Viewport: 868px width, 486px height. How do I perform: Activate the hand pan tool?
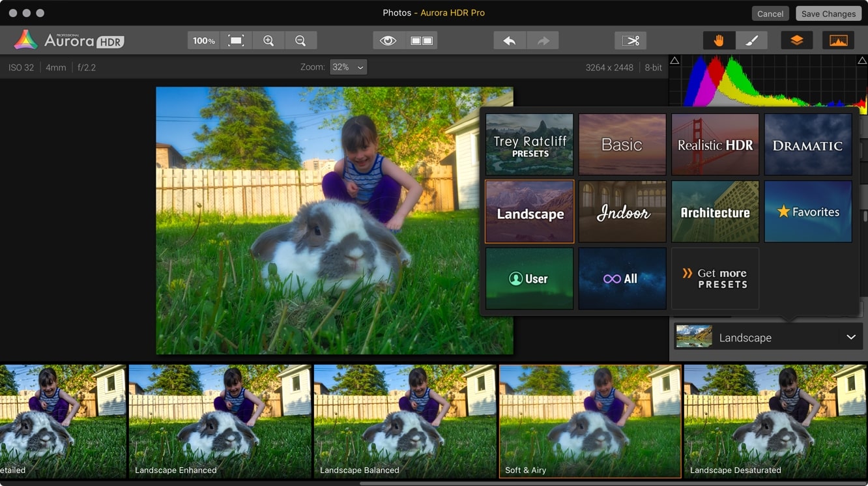pos(719,40)
